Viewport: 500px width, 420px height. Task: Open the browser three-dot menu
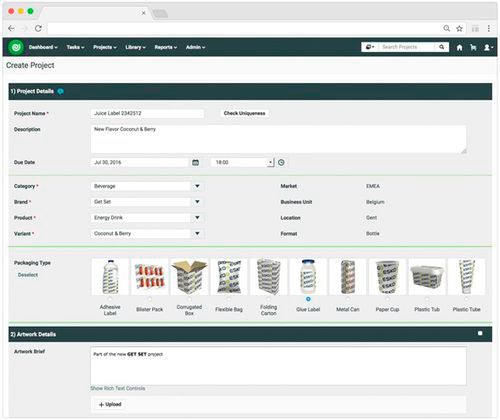coord(489,29)
